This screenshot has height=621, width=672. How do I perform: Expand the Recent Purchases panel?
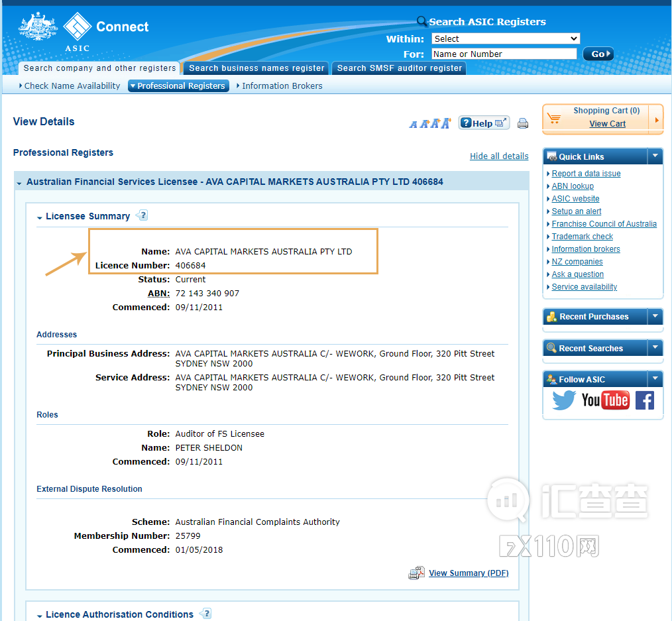[x=655, y=316]
